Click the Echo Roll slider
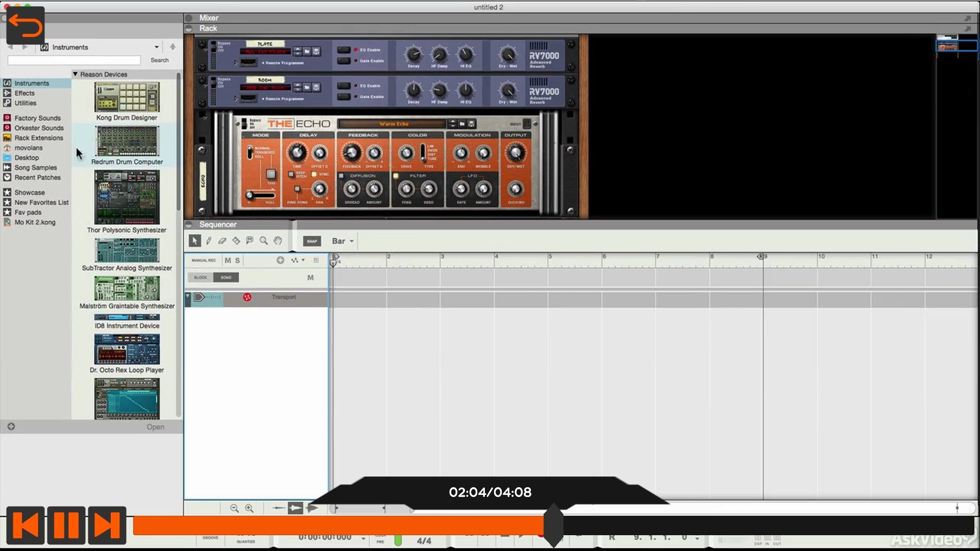 point(260,195)
